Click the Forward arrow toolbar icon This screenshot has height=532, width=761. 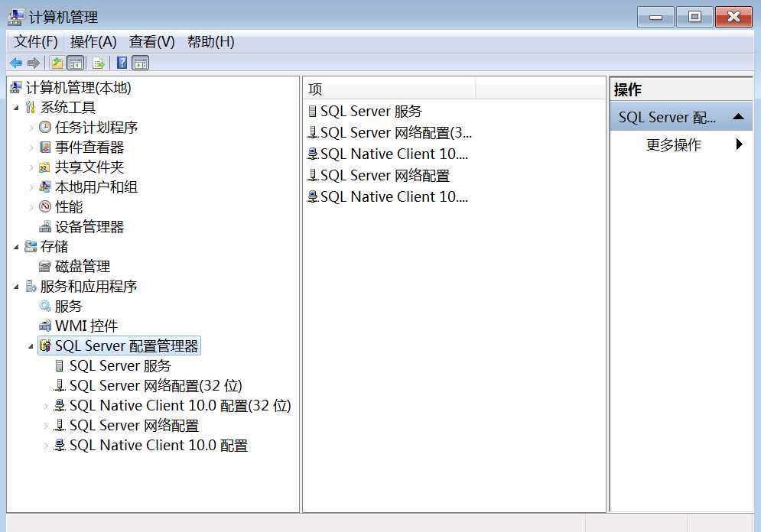(34, 63)
